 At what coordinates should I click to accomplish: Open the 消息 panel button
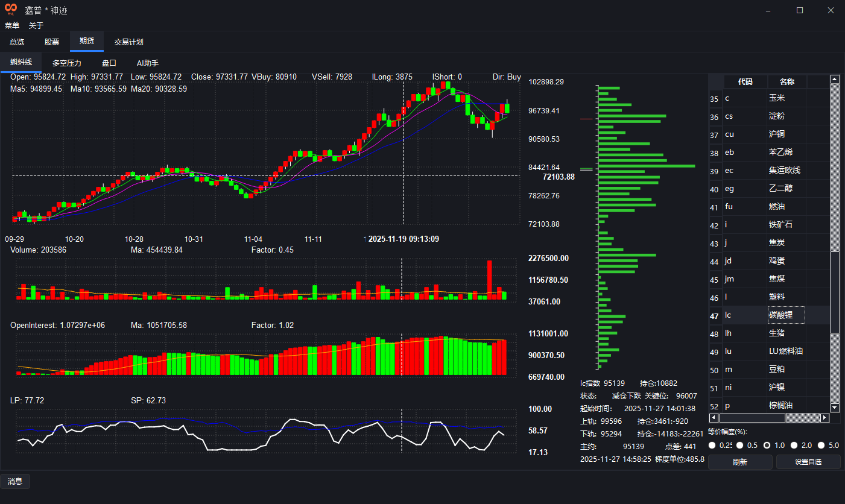click(x=15, y=481)
